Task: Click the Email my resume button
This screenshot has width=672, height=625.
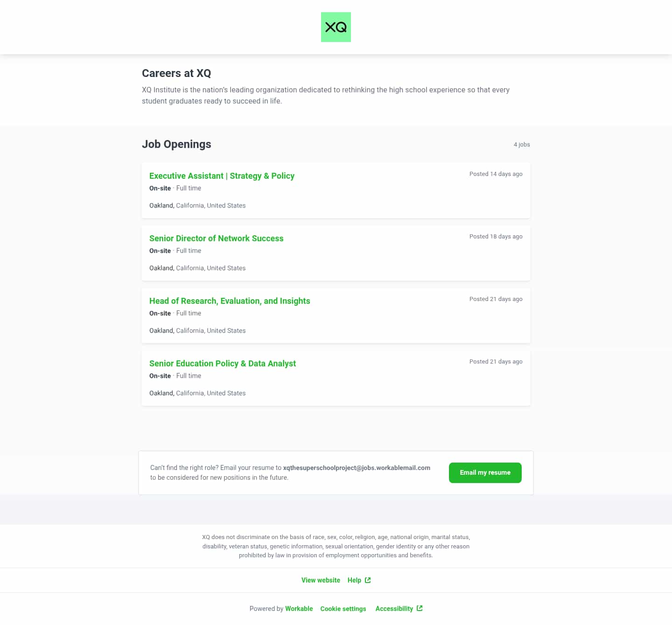Action: [x=485, y=473]
